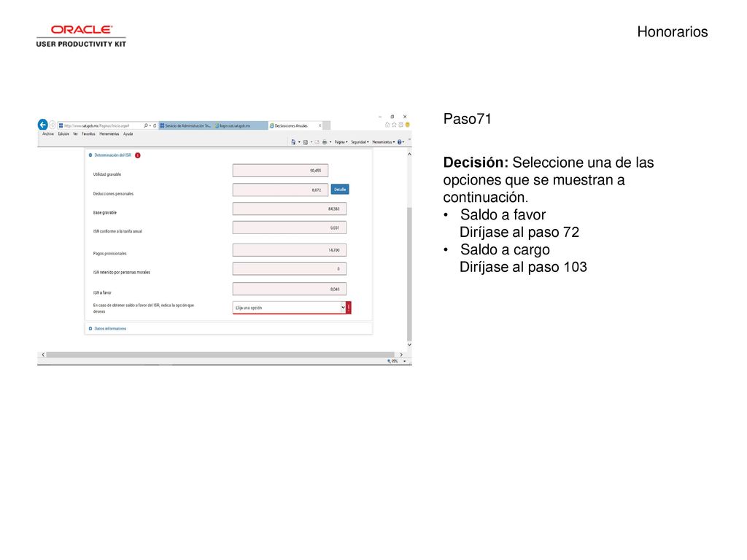
Task: Click the search magnifier in address bar
Action: [x=146, y=125]
